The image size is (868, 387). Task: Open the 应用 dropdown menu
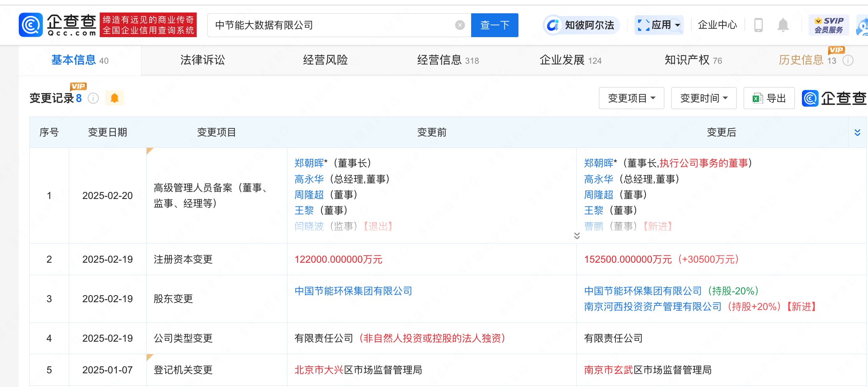pos(659,25)
